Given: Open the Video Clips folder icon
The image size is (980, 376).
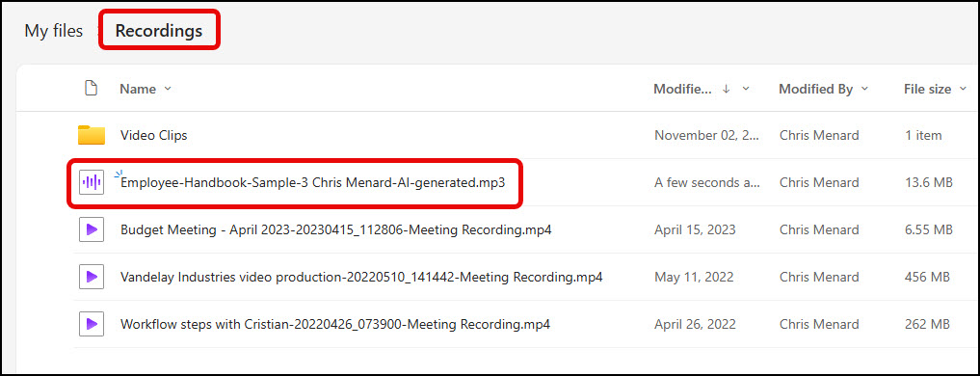Looking at the screenshot, I should coord(92,135).
